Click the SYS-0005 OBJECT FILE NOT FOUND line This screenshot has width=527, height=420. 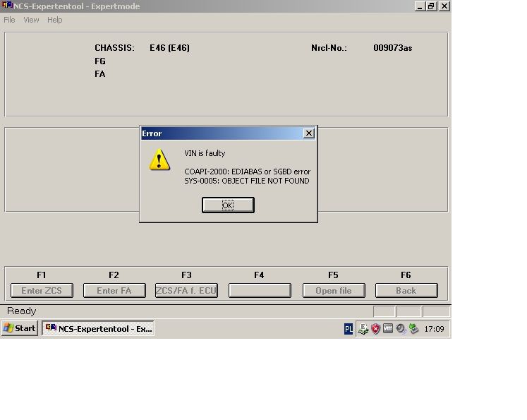pos(247,181)
